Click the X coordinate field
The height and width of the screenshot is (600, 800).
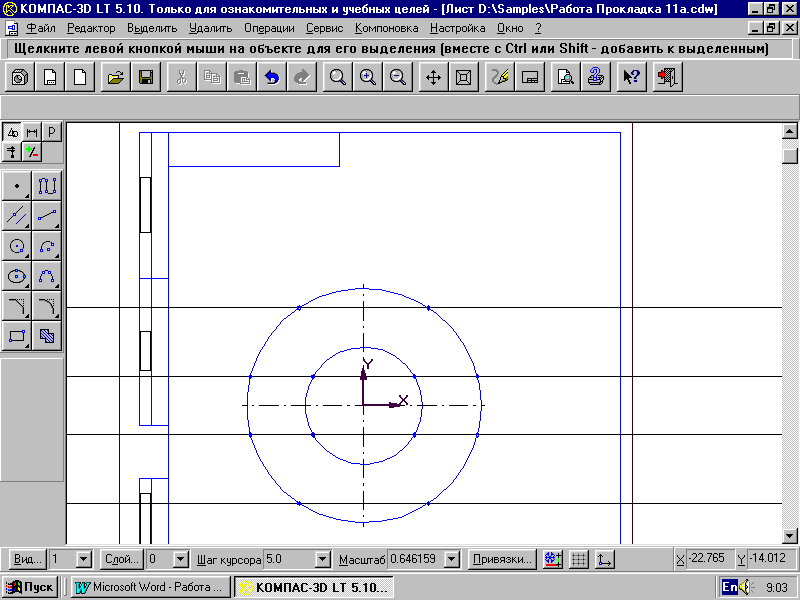[x=711, y=559]
